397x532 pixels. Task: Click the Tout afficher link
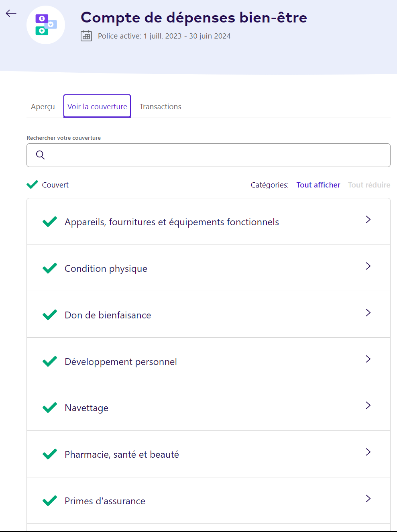click(x=318, y=185)
